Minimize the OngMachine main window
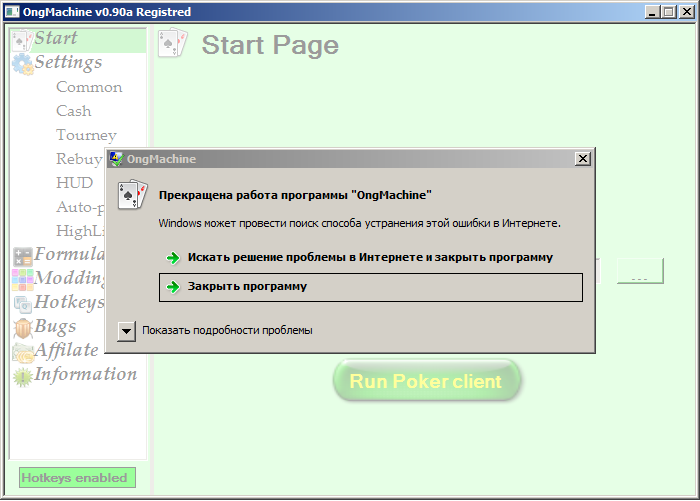700x501 pixels. (x=652, y=12)
